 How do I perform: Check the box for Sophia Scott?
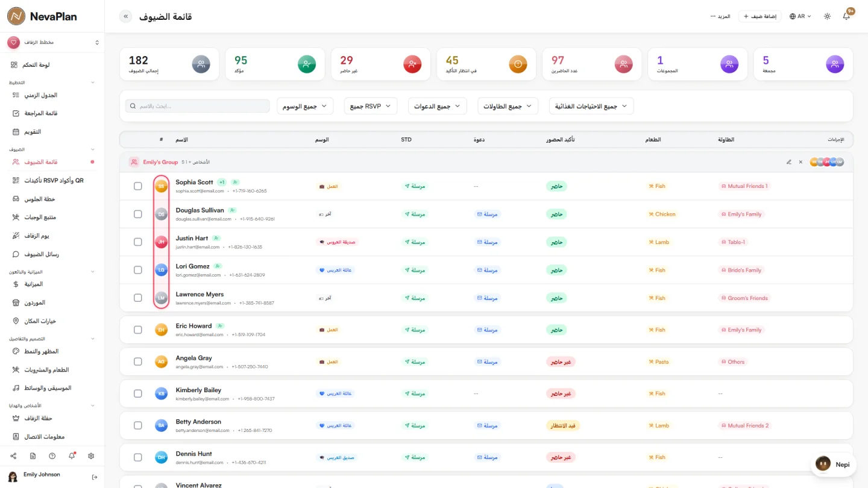pos(138,186)
